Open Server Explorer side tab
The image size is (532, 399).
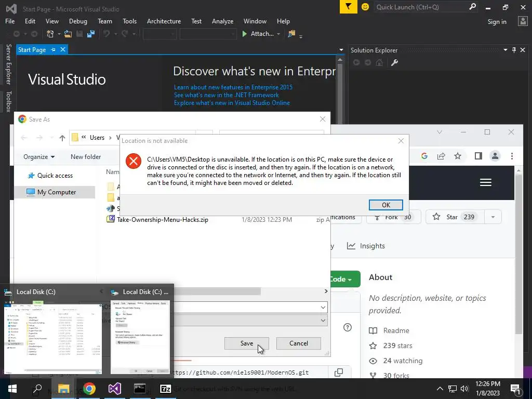point(8,64)
